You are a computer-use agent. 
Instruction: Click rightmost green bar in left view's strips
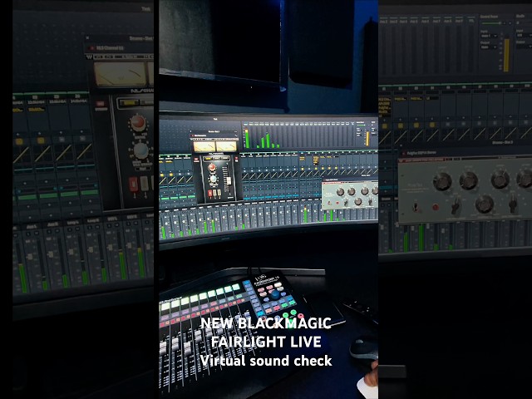click(89, 193)
